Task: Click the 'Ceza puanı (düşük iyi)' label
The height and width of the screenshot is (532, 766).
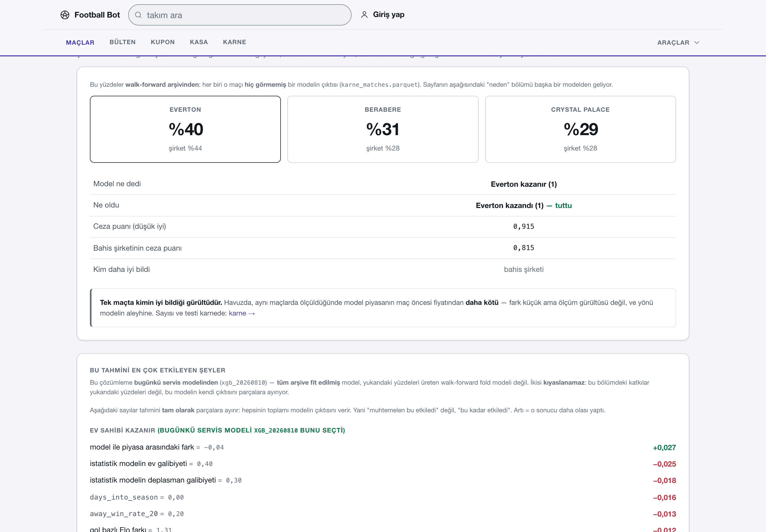Action: 130,226
